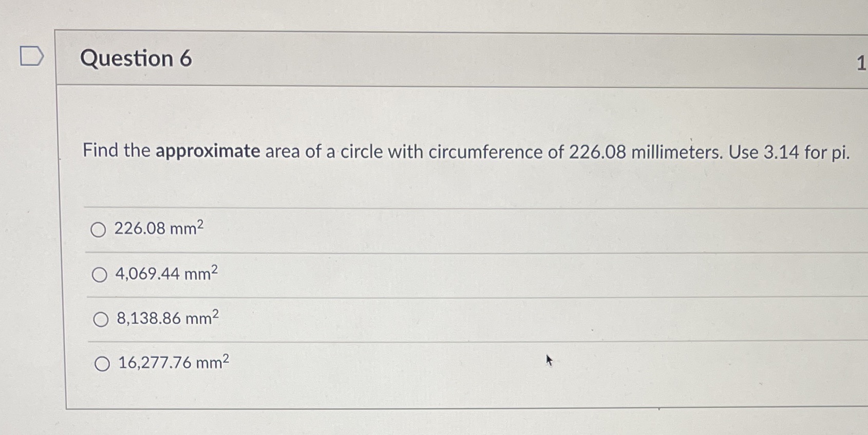Click the Question 6 header title

click(x=137, y=58)
